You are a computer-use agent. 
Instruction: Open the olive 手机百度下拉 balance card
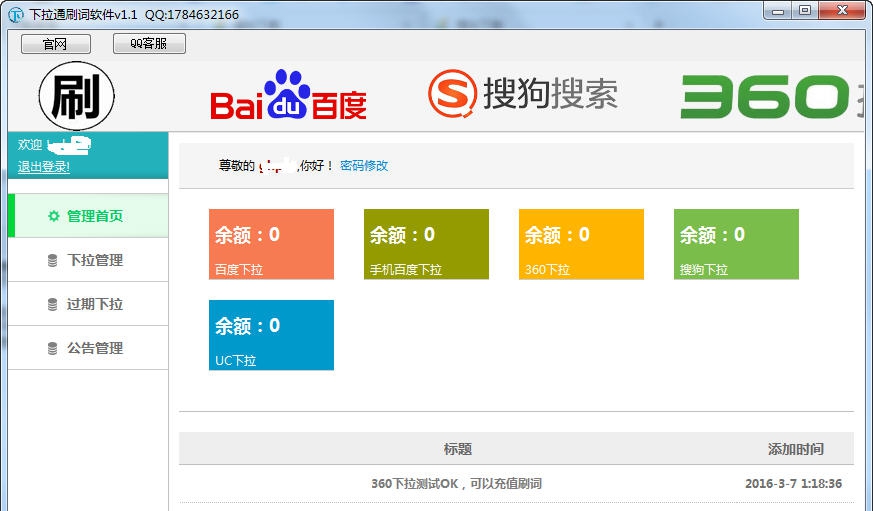[426, 244]
